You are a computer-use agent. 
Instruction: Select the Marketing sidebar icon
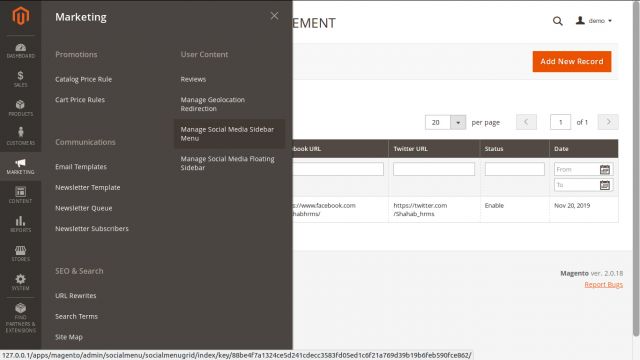tap(20, 167)
